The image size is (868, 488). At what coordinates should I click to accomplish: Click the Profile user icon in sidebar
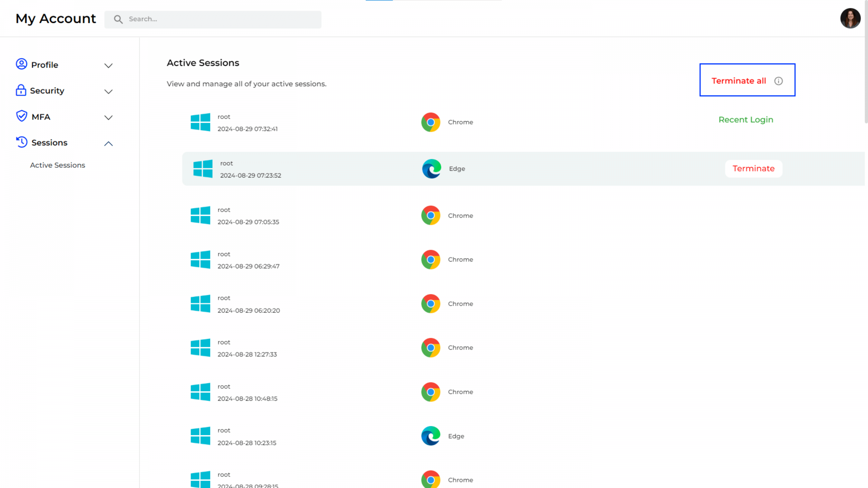pos(21,64)
